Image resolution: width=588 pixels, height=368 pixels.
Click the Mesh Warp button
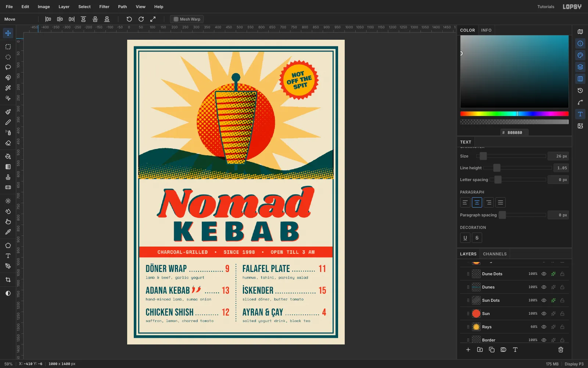click(x=187, y=19)
